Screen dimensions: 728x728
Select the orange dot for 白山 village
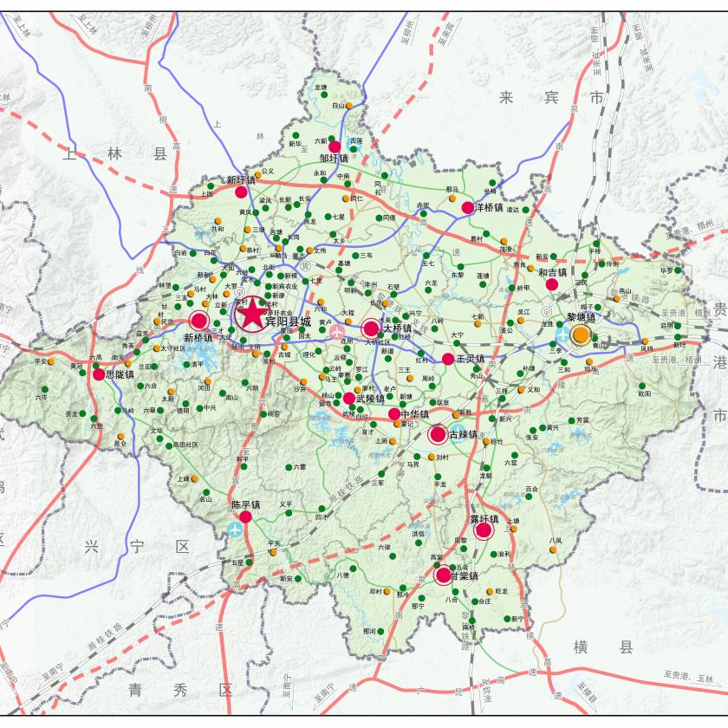348,106
